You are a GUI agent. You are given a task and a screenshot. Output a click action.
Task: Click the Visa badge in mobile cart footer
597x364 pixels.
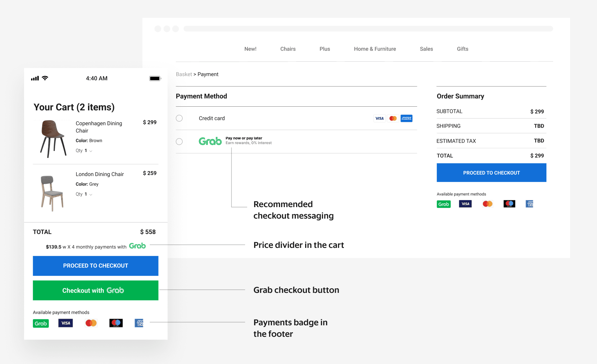tap(66, 323)
